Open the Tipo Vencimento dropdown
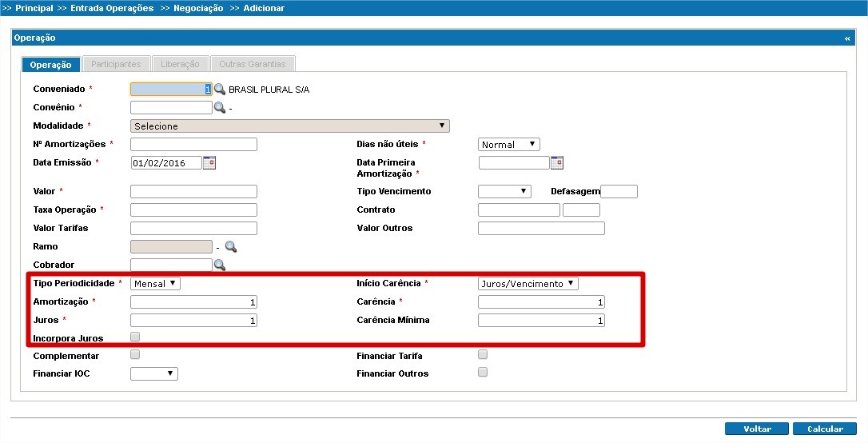This screenshot has height=443, width=868. [504, 192]
